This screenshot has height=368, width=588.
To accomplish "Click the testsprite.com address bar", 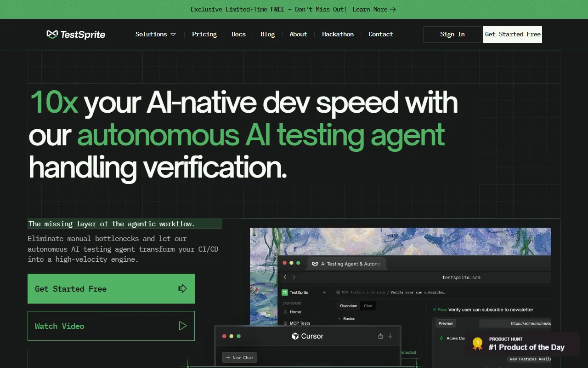I will (461, 277).
